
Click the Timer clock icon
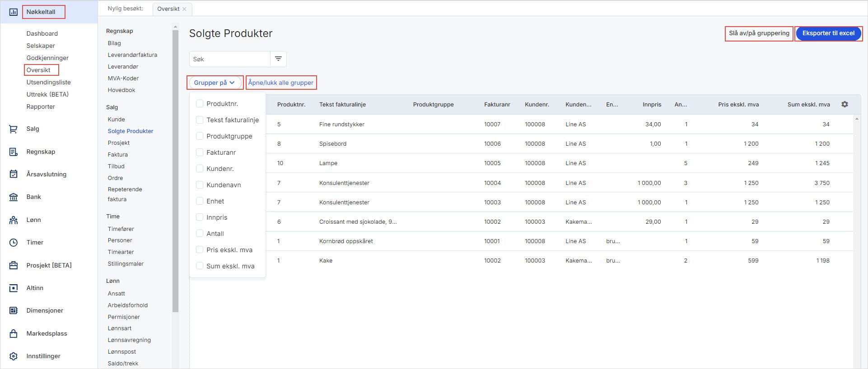pyautogui.click(x=14, y=243)
